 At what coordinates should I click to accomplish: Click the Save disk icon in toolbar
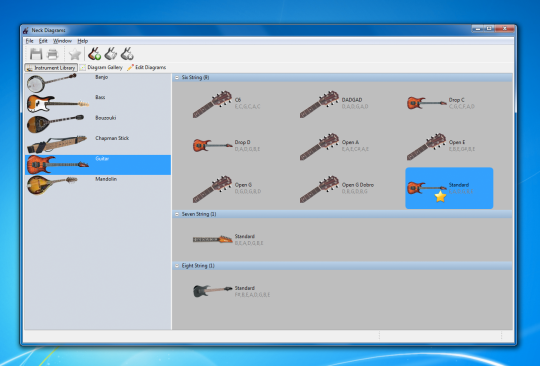tap(36, 54)
